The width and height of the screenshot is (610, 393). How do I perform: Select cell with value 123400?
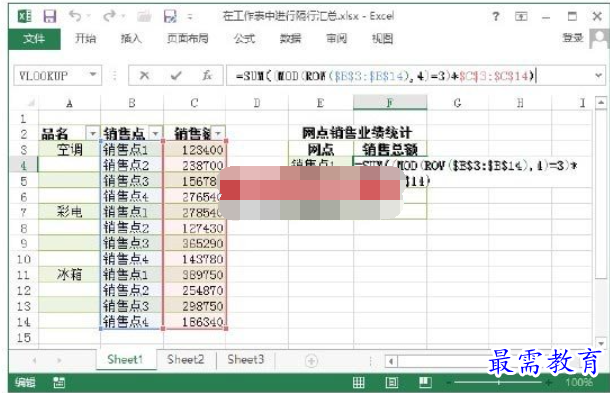tap(195, 150)
